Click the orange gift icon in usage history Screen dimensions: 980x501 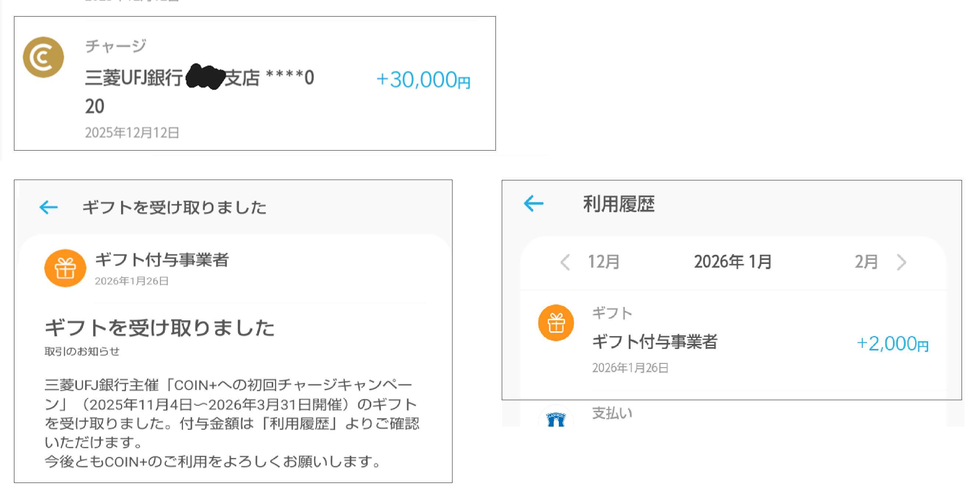[556, 323]
